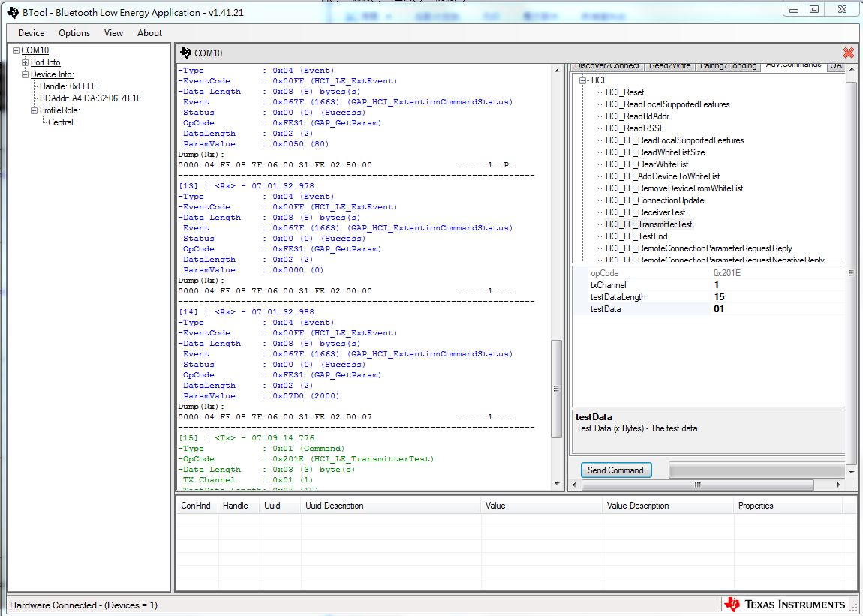The width and height of the screenshot is (863, 616).
Task: Collapse the Device Info node
Action: [x=25, y=75]
